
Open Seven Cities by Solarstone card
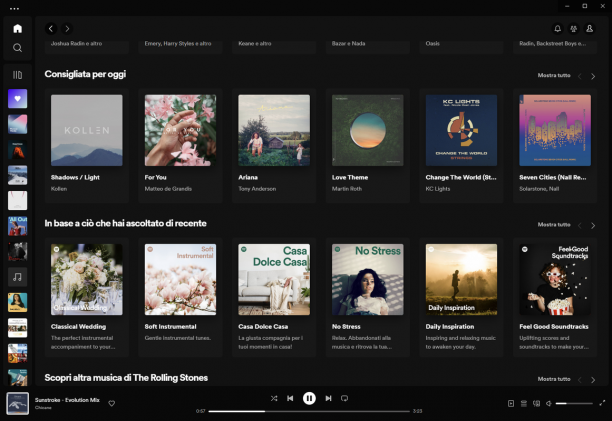click(555, 146)
